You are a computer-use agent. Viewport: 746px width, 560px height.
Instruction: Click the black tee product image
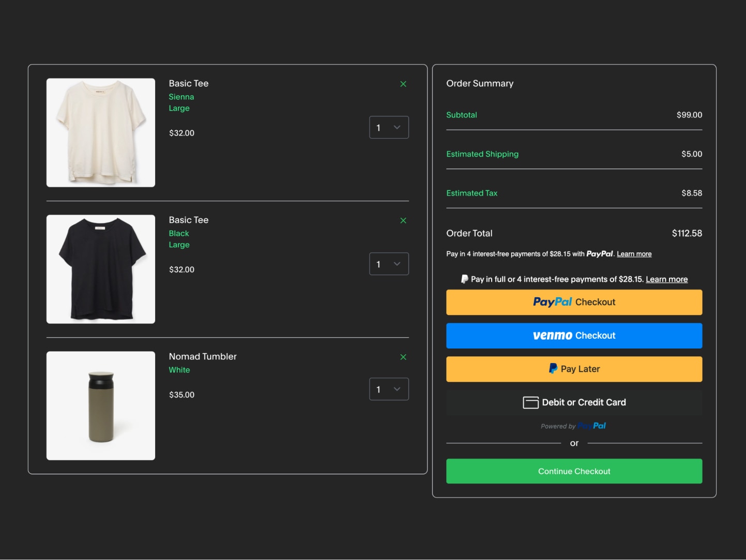coord(101,269)
